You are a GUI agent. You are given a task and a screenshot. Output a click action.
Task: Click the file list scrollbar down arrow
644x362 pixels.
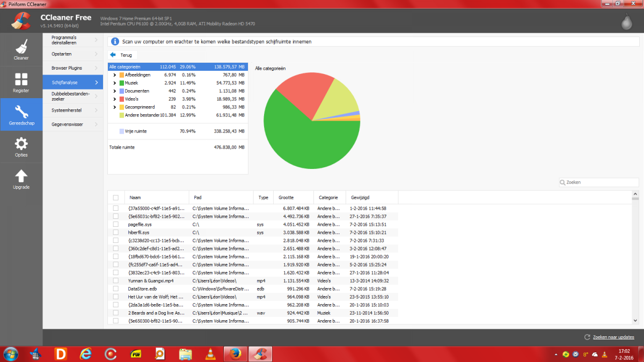[x=635, y=321]
